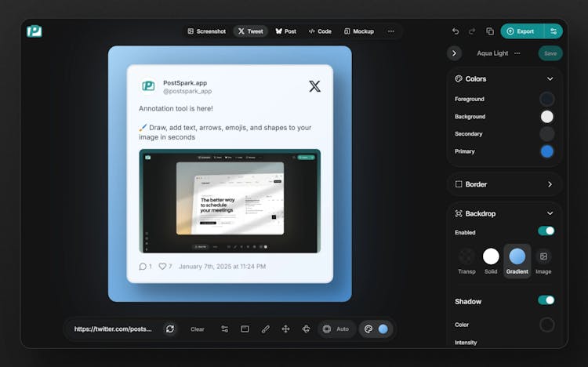The height and width of the screenshot is (367, 588).
Task: Pick the Foreground color swatch
Action: pos(546,99)
